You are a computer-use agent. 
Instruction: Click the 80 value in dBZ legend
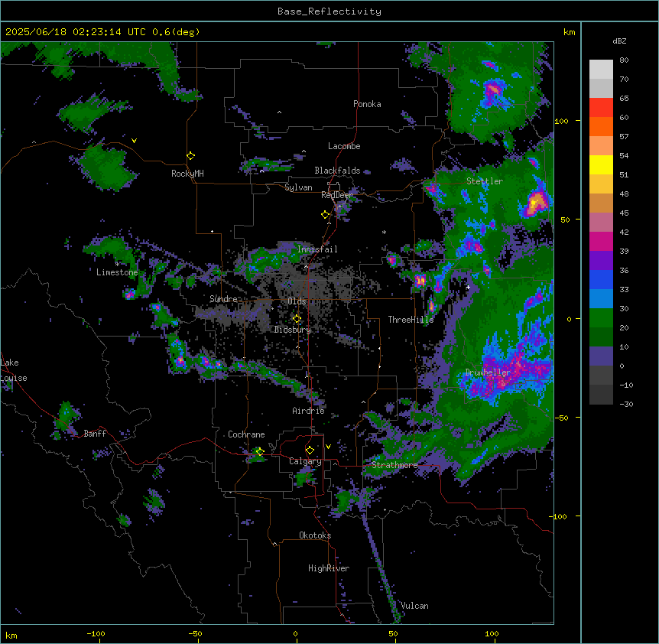coord(624,60)
